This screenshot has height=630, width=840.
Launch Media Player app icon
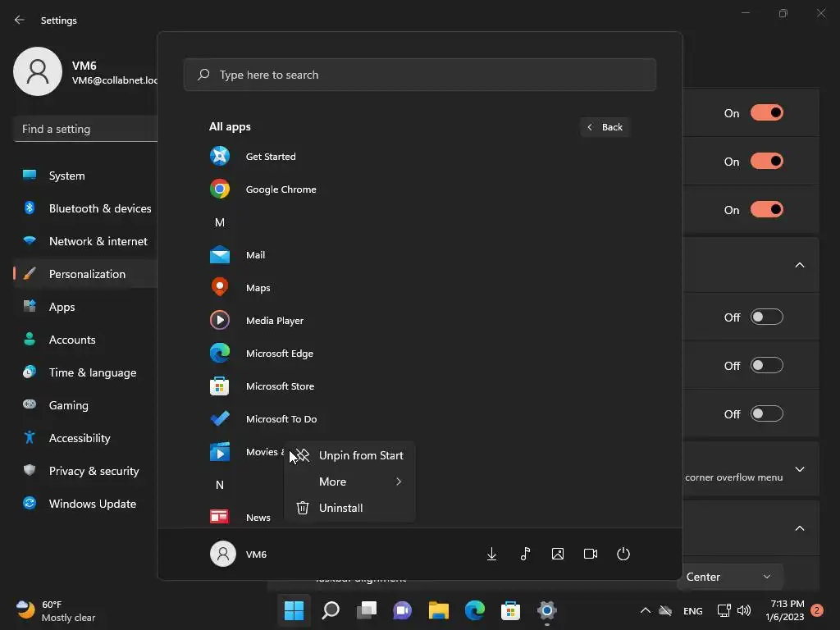click(x=220, y=321)
